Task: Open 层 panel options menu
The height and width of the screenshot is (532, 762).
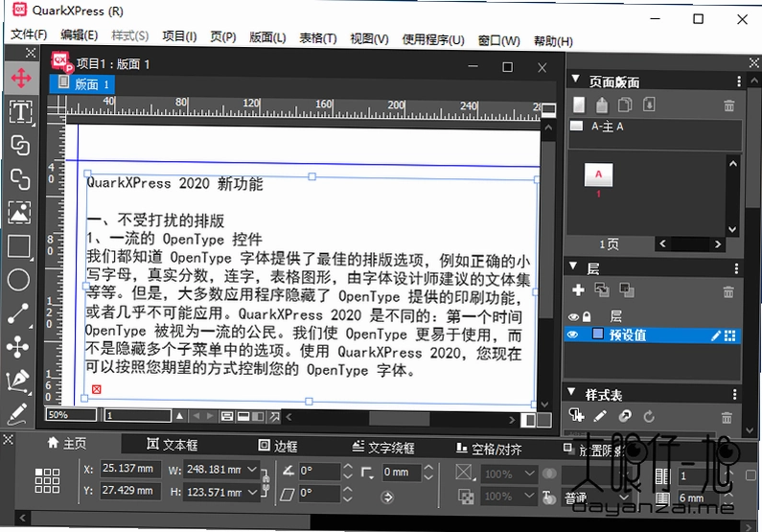Action: (x=736, y=268)
